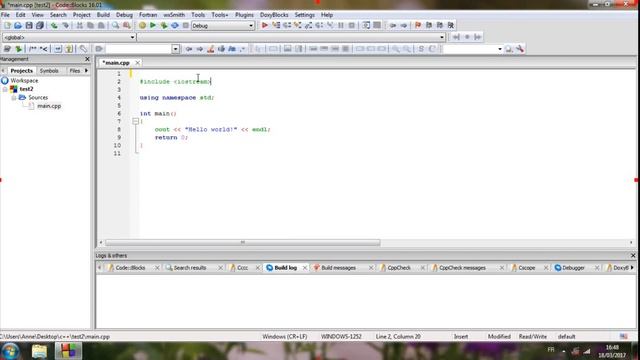Click the Stop debugger icon
Viewport: 640px width, 360px height.
tap(351, 25)
